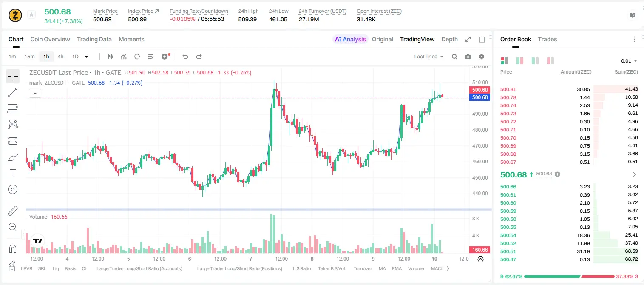644x285 pixels.
Task: Open the chart screenshot camera
Action: (468, 57)
